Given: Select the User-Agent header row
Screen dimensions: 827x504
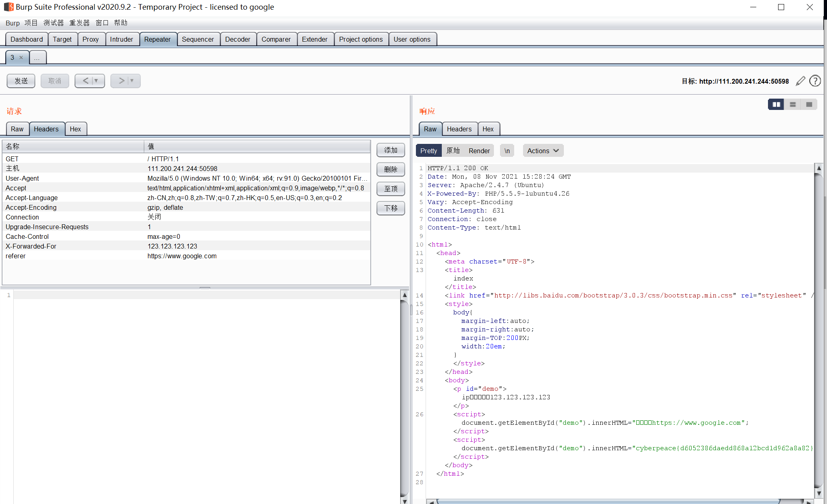Looking at the screenshot, I should coord(186,178).
